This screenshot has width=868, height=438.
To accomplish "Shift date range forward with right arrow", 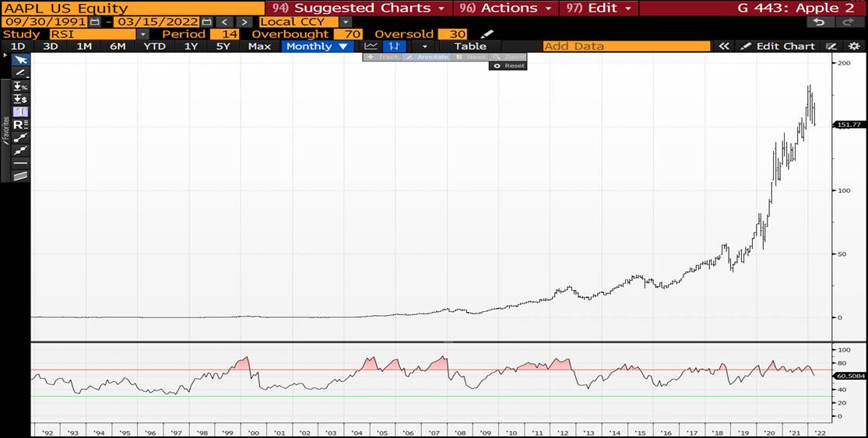I will coord(244,22).
